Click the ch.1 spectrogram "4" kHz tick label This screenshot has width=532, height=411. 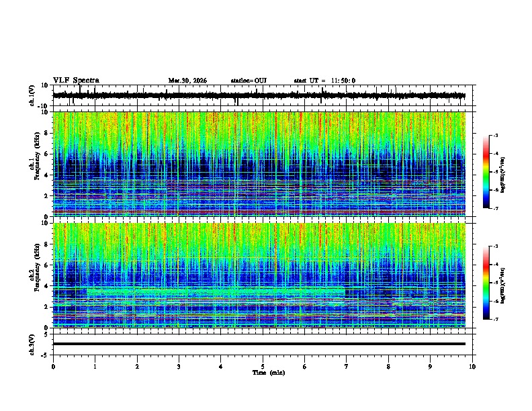click(46, 175)
